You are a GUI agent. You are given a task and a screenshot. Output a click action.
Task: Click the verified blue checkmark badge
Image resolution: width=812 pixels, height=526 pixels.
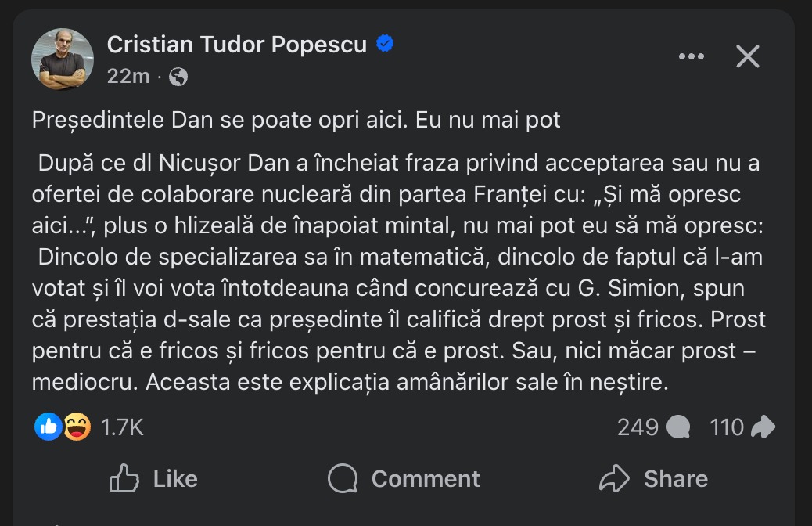tap(383, 45)
